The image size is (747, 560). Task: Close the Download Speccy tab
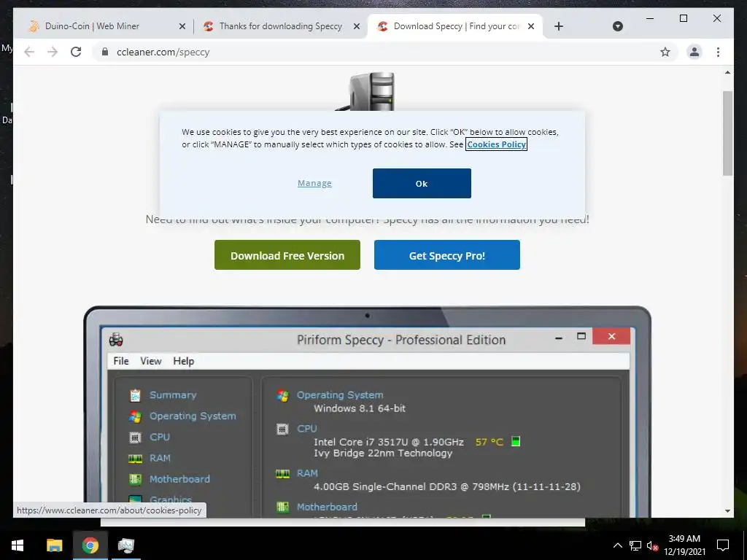tap(531, 26)
